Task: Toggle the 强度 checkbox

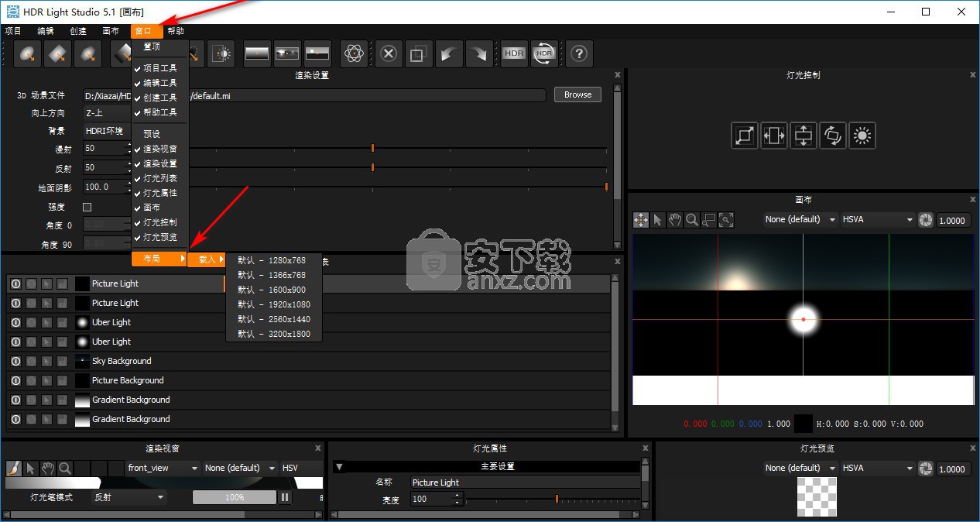Action: coord(87,207)
